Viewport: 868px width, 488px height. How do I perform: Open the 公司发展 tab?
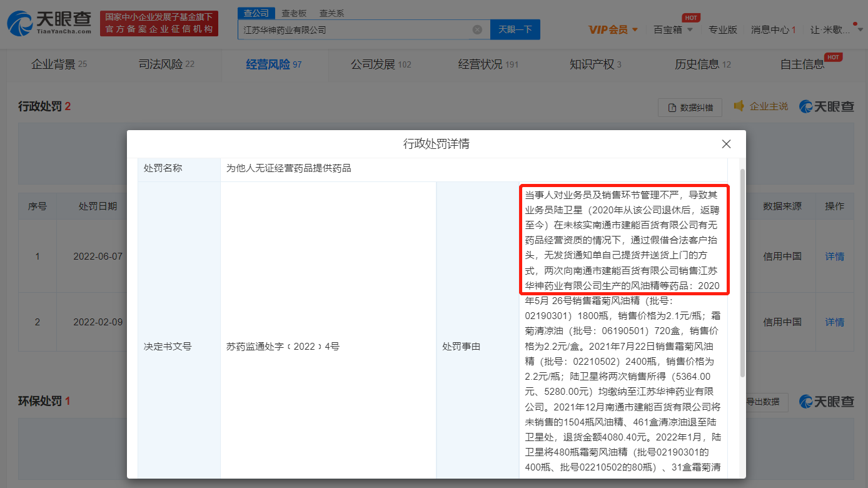coord(381,64)
